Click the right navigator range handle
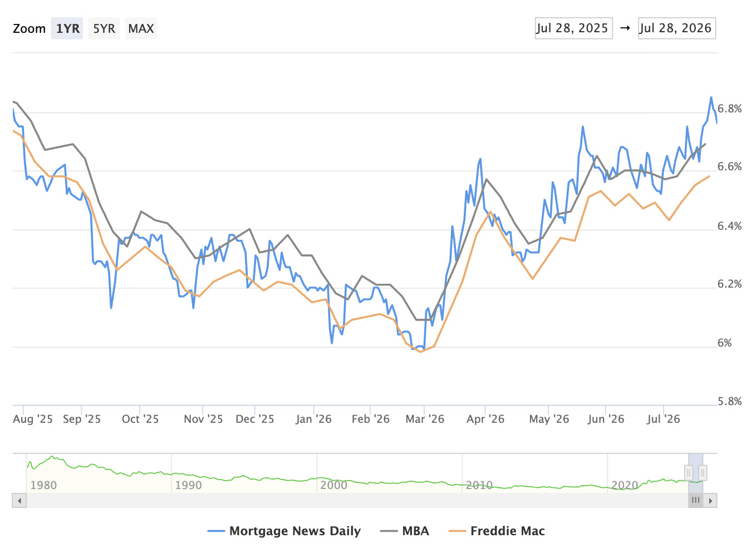Viewport: 756px width, 553px height. click(703, 473)
